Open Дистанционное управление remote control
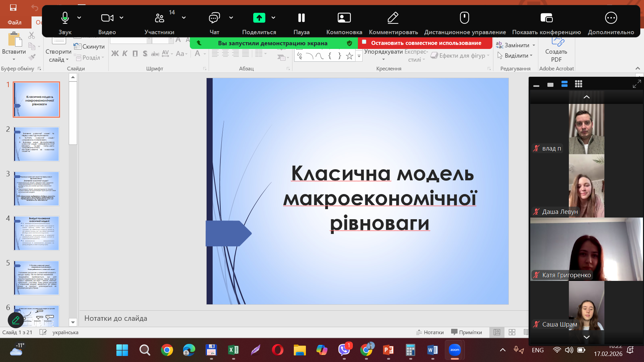Viewport: 644px width, 362px height. click(465, 18)
